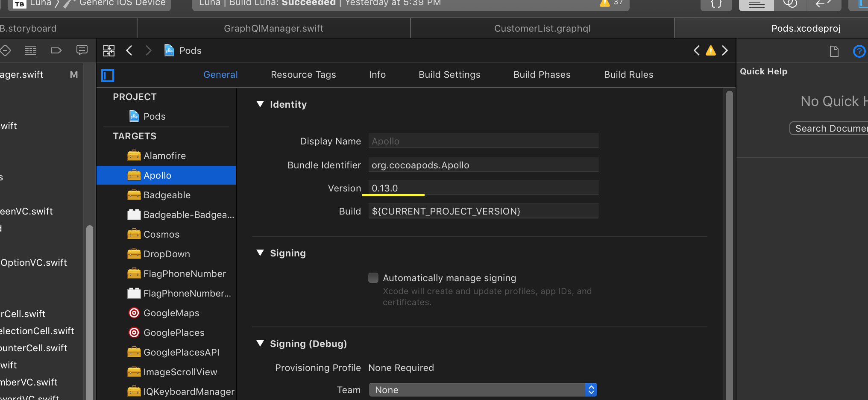Viewport: 868px width, 400px height.
Task: Open the Team dropdown
Action: pos(483,390)
